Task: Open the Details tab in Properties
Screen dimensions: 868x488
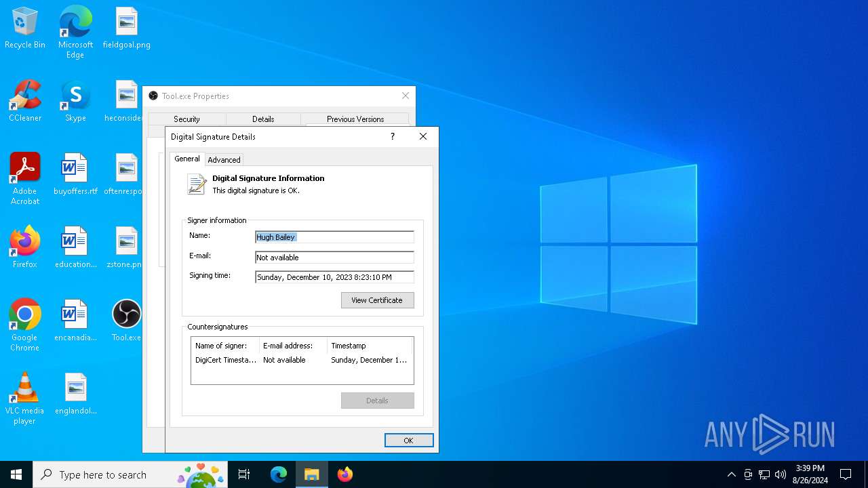Action: pyautogui.click(x=263, y=119)
